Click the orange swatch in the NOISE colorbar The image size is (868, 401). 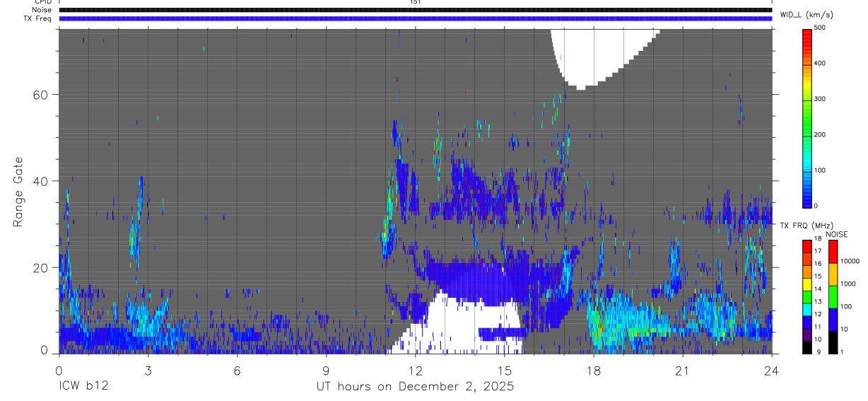[x=833, y=274]
